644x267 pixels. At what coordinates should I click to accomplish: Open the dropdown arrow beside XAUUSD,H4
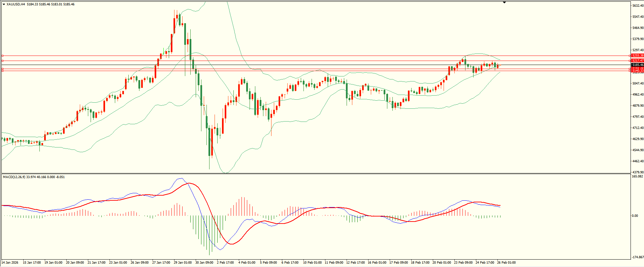[x=4, y=4]
